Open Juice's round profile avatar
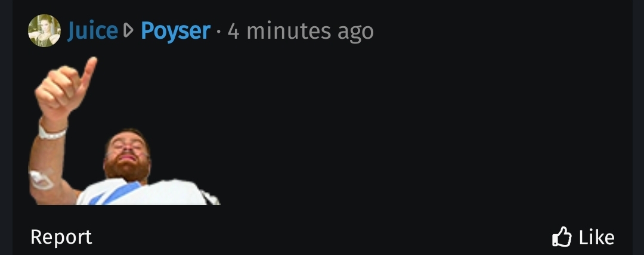644x255 pixels. click(44, 31)
